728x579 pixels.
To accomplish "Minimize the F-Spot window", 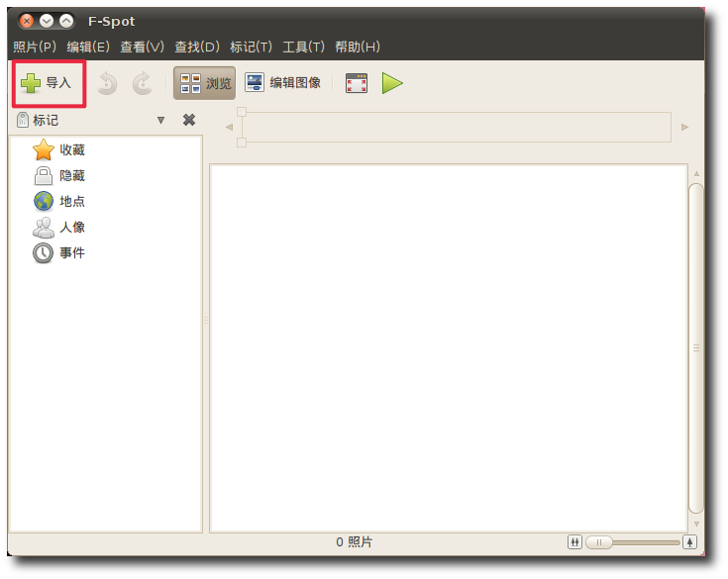I will click(x=47, y=21).
